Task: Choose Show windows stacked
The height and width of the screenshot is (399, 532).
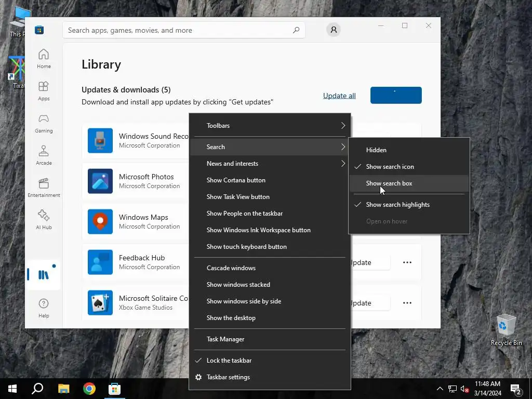Action: pos(270,285)
